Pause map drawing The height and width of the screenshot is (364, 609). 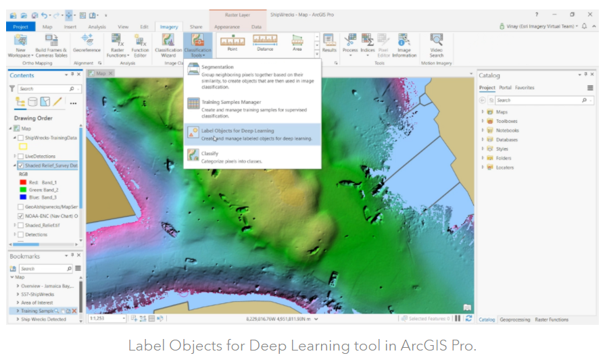pos(458,319)
